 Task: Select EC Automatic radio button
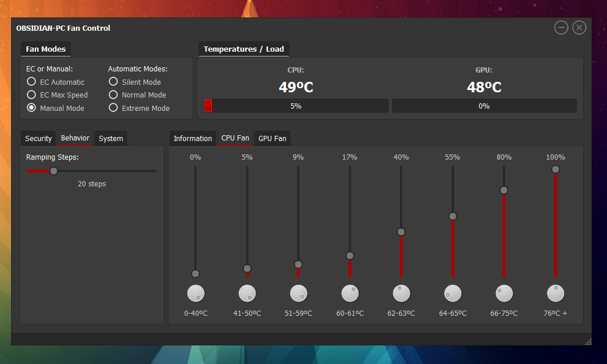[x=31, y=82]
